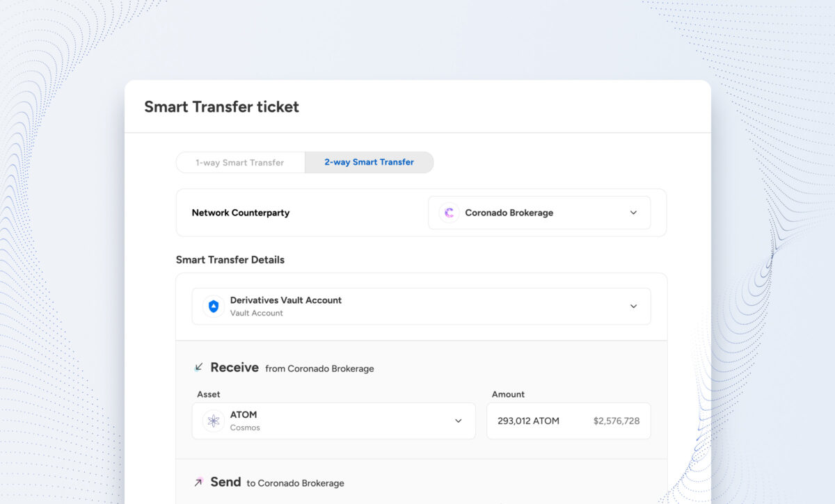Click the blue vault shield icon

pyautogui.click(x=214, y=307)
